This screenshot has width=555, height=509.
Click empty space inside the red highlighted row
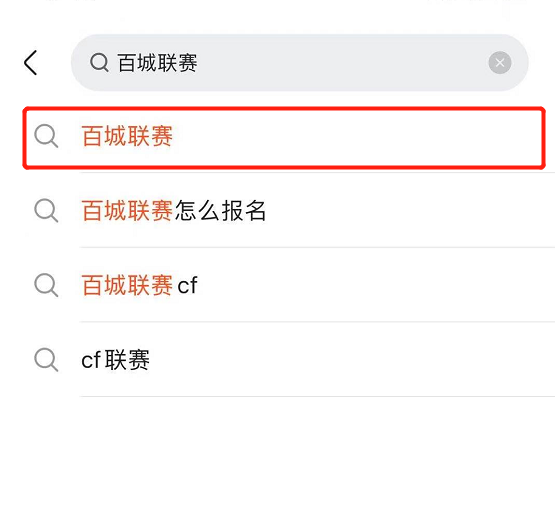click(354, 138)
